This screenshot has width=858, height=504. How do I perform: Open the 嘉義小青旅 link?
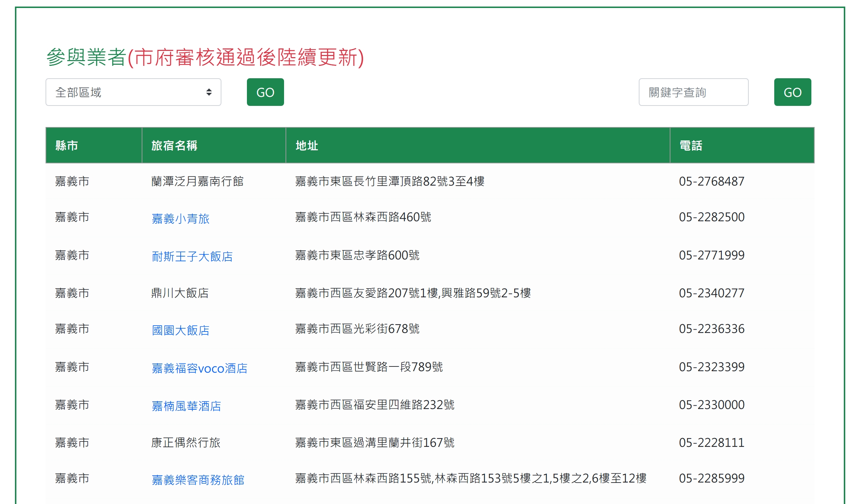click(x=180, y=219)
